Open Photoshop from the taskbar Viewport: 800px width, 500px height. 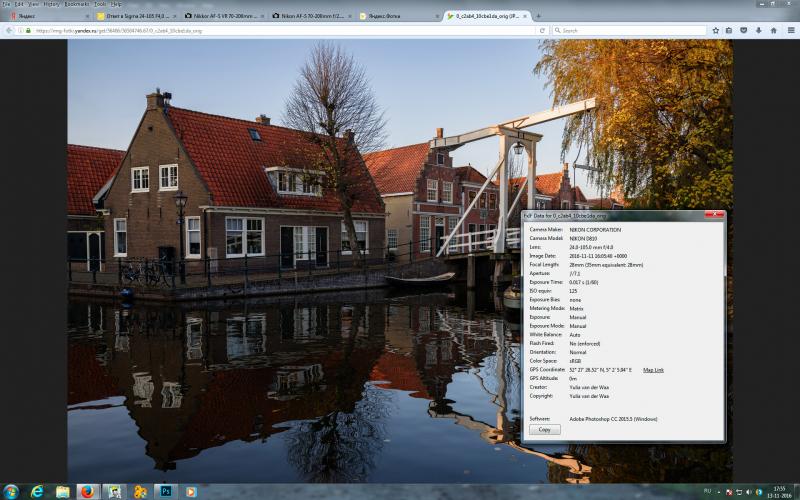tap(165, 491)
